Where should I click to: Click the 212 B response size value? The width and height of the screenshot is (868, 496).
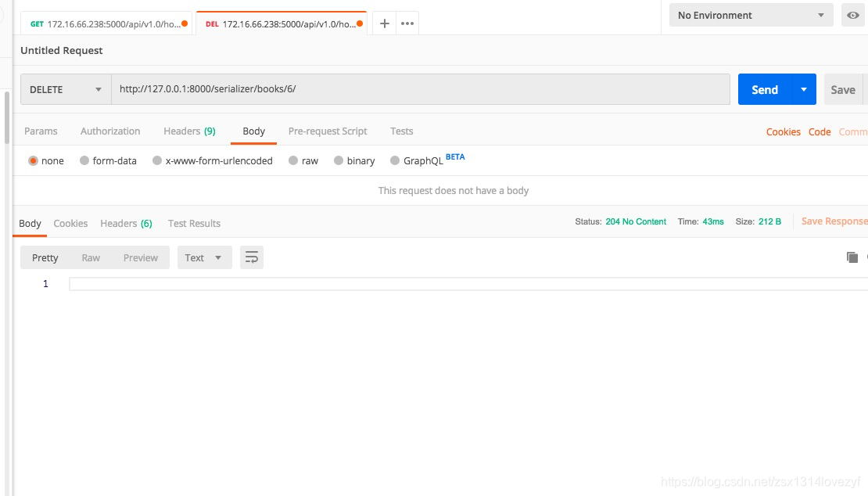pyautogui.click(x=769, y=221)
